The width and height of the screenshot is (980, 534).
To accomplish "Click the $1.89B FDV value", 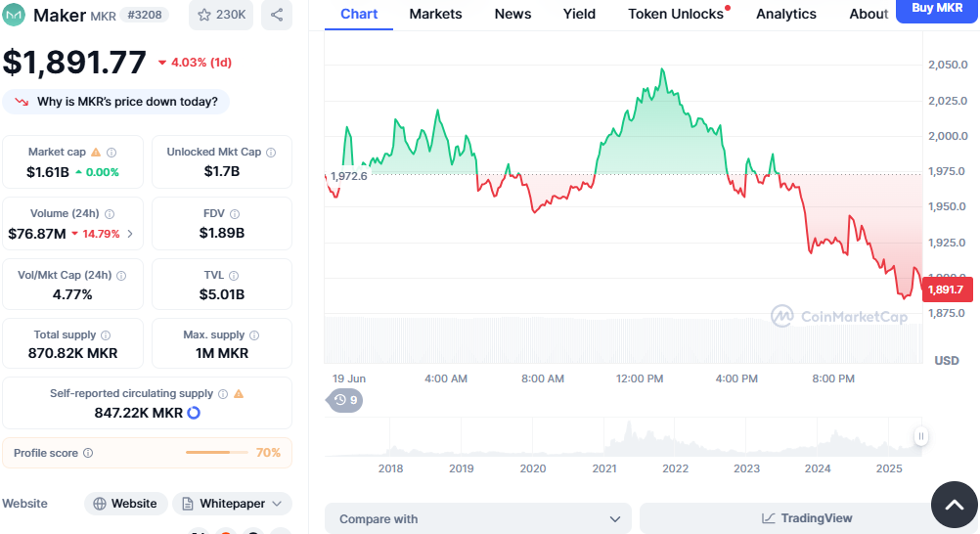I will coord(222,233).
